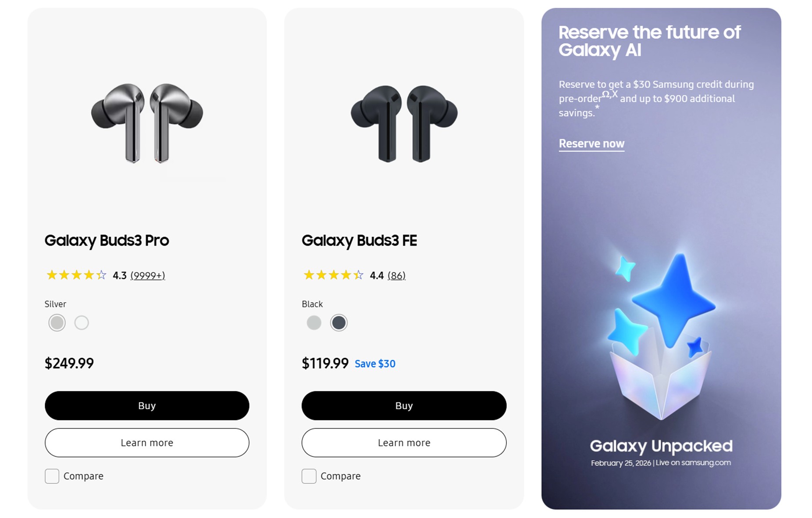Select the Black color swatch for Buds3 FE
The height and width of the screenshot is (518, 812).
[338, 322]
